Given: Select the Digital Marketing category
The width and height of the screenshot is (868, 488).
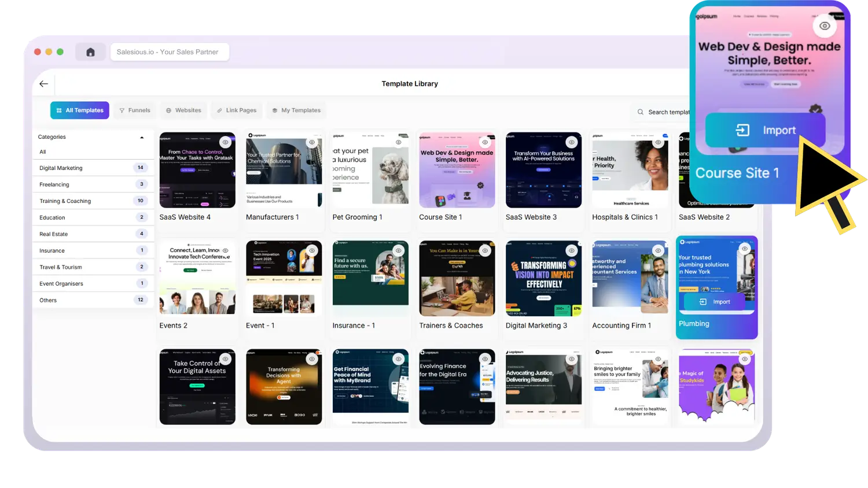Looking at the screenshot, I should click(61, 168).
